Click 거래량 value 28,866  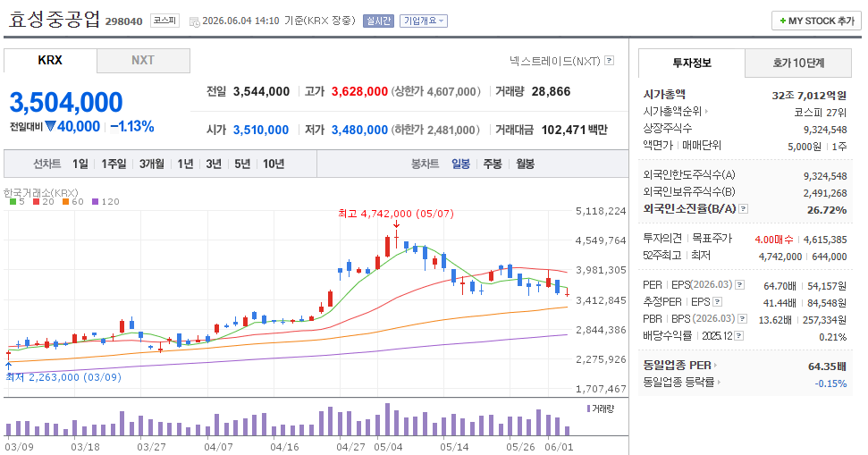pyautogui.click(x=551, y=91)
